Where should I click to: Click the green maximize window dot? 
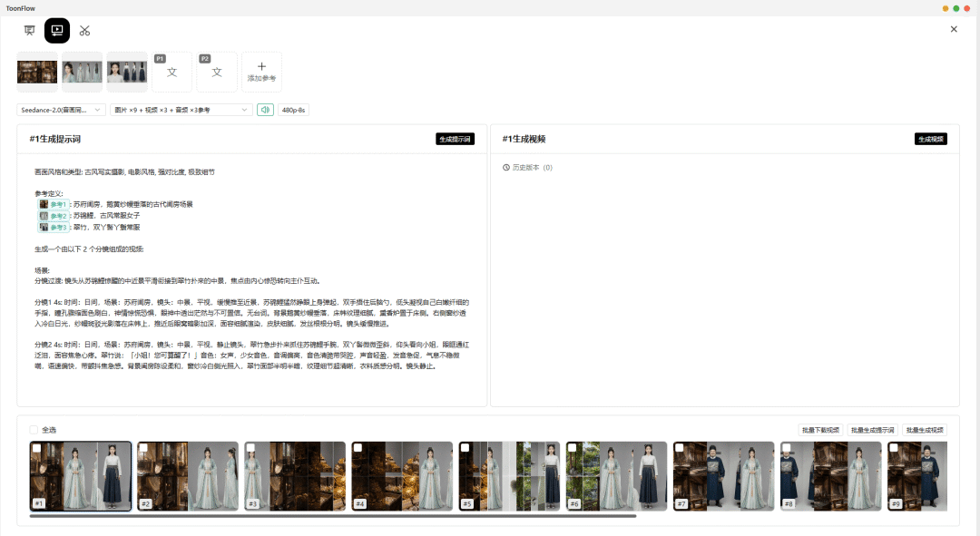[x=956, y=8]
